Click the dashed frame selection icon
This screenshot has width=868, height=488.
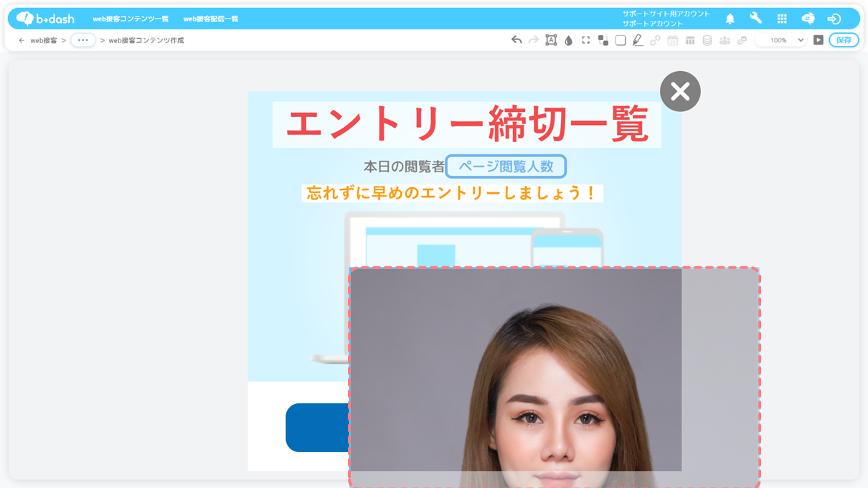tap(585, 40)
